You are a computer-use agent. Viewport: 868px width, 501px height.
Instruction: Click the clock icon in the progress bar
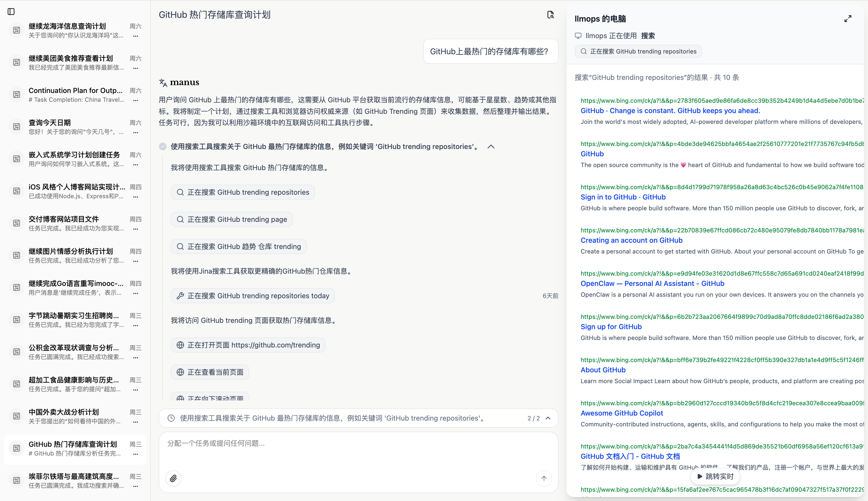point(171,418)
